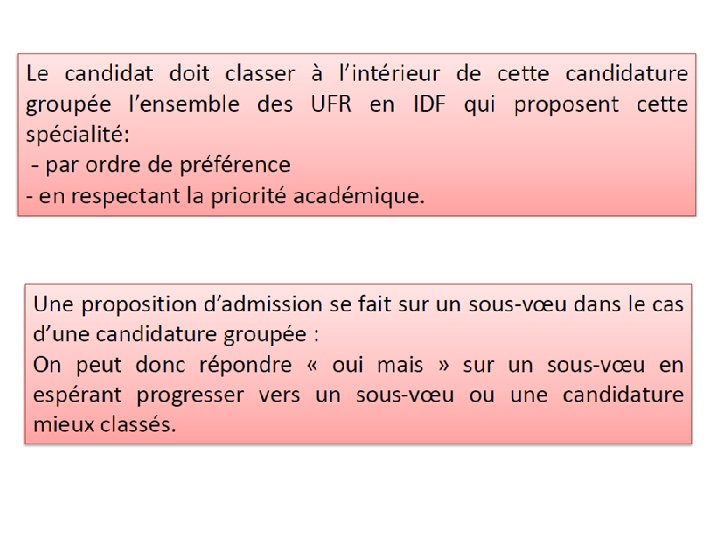The image size is (720, 540).
Task: Click the phrase '« oui mais »'
Action: point(378,365)
